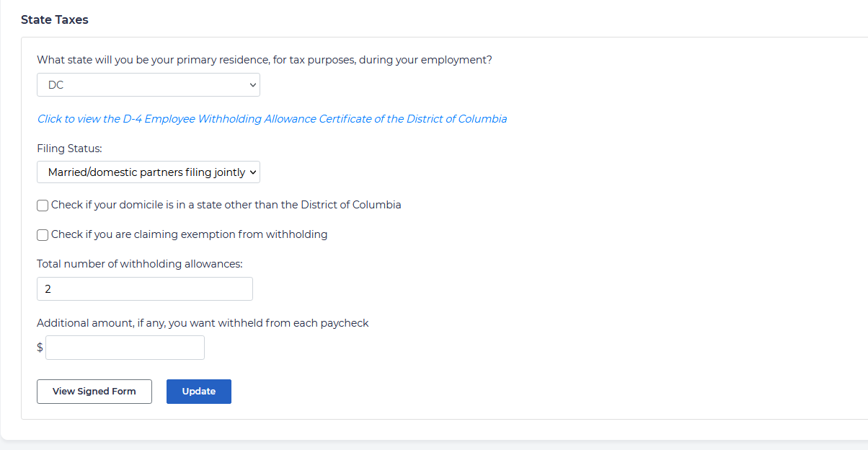Open the D-4 Employee Withholding Allowance Certificate link

coord(272,119)
